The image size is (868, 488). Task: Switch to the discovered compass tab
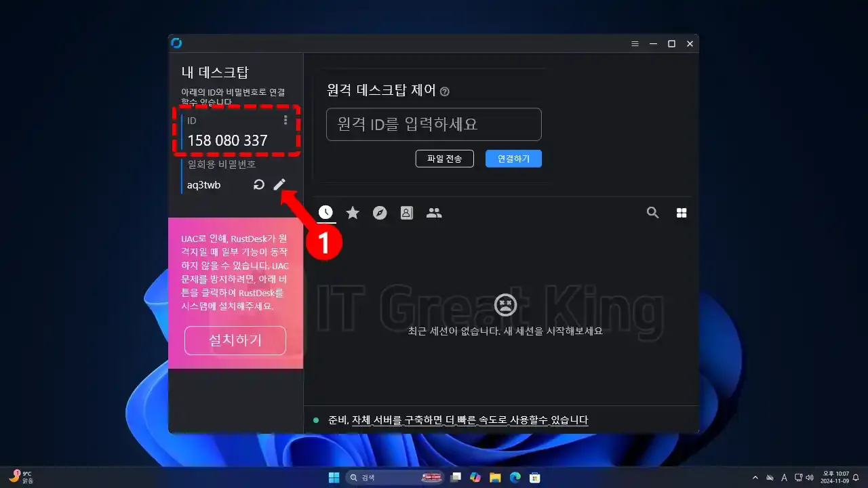380,213
